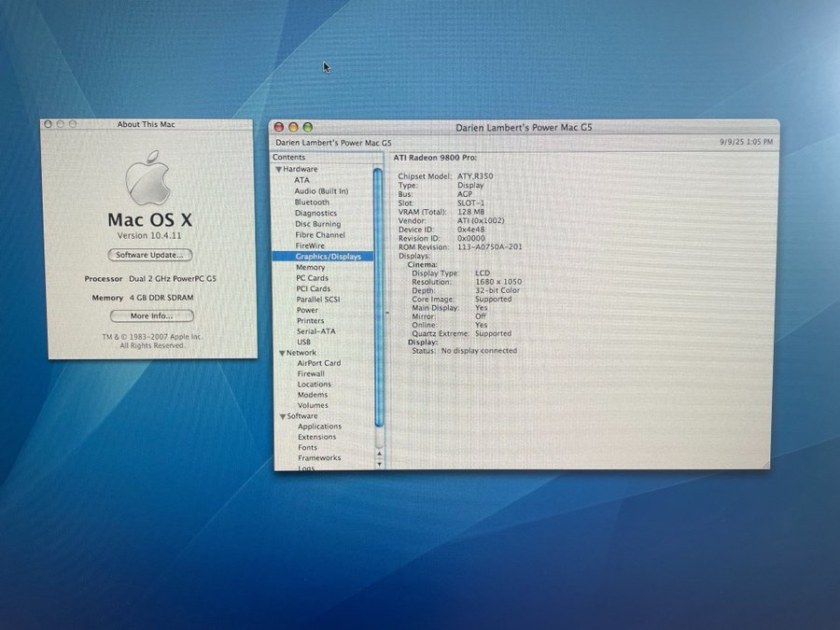Select Firewall under Network
840x630 pixels.
tap(311, 374)
